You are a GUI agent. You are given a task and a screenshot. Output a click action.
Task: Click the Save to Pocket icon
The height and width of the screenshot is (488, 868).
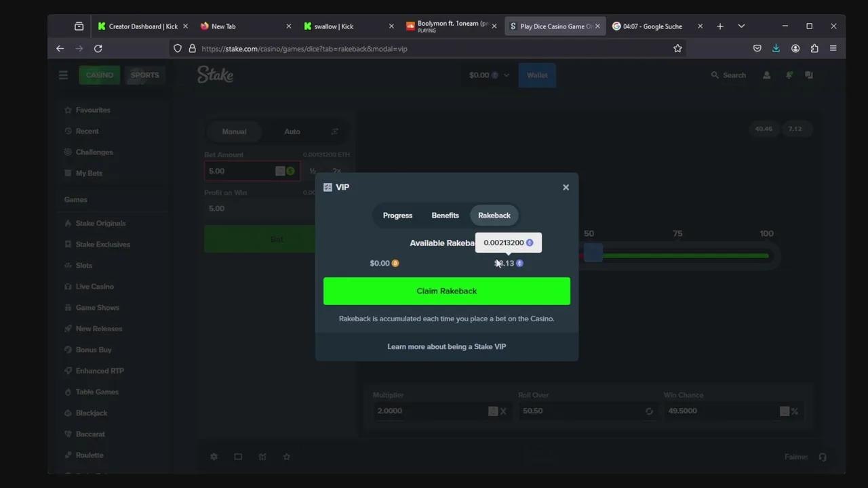[757, 49]
